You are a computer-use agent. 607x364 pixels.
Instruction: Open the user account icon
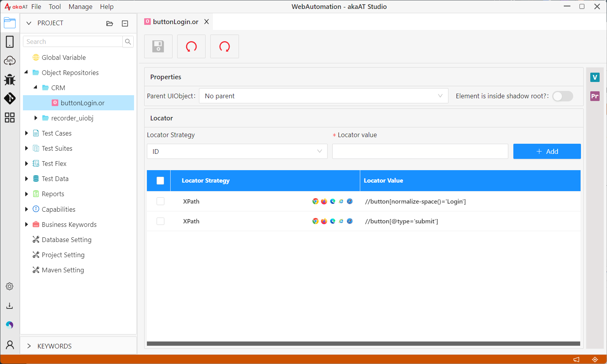click(x=10, y=345)
